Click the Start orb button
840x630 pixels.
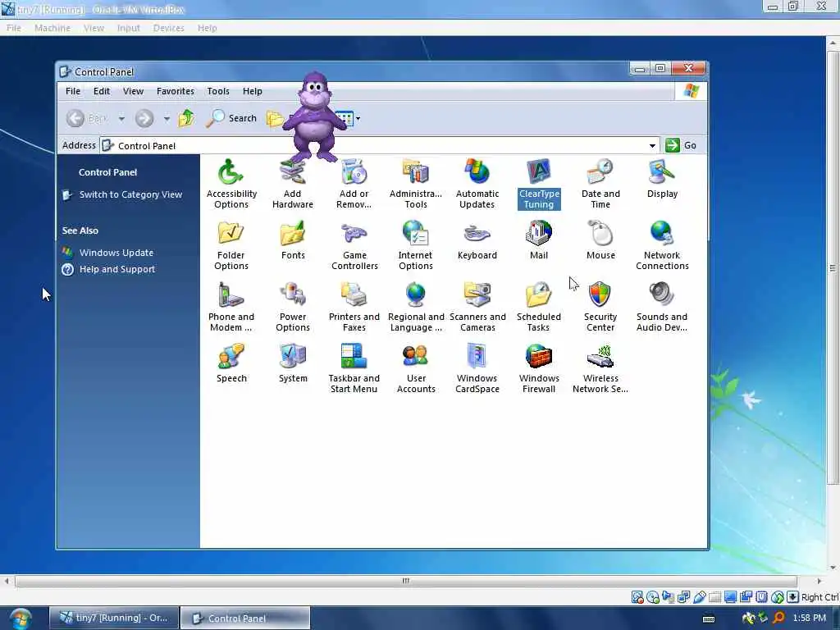21,619
